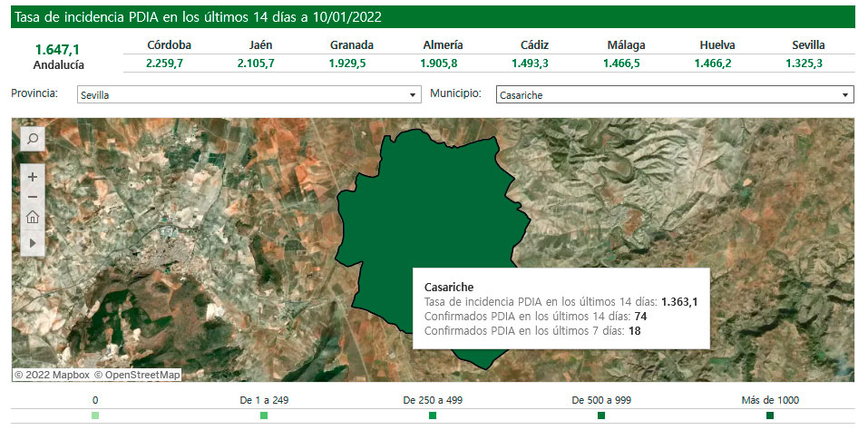Click the 'De 1 a 249' legend swatch
Image resolution: width=868 pixels, height=430 pixels.
click(x=264, y=415)
